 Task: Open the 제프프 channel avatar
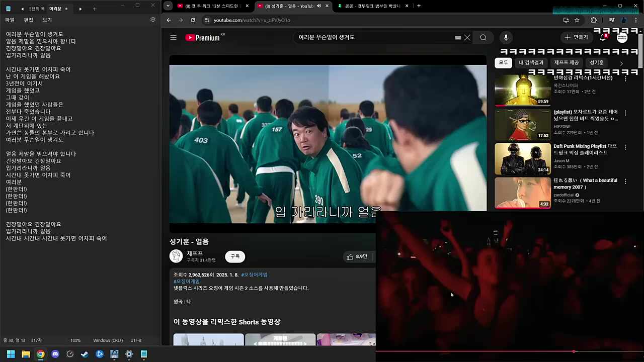coord(176,256)
